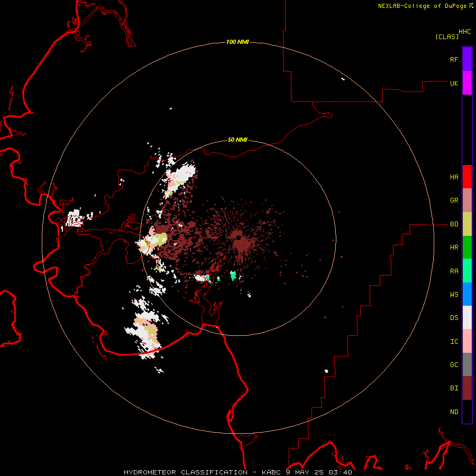This screenshot has height=476, width=476.
Task: Pick the RA light green legend block
Action: pos(467,271)
